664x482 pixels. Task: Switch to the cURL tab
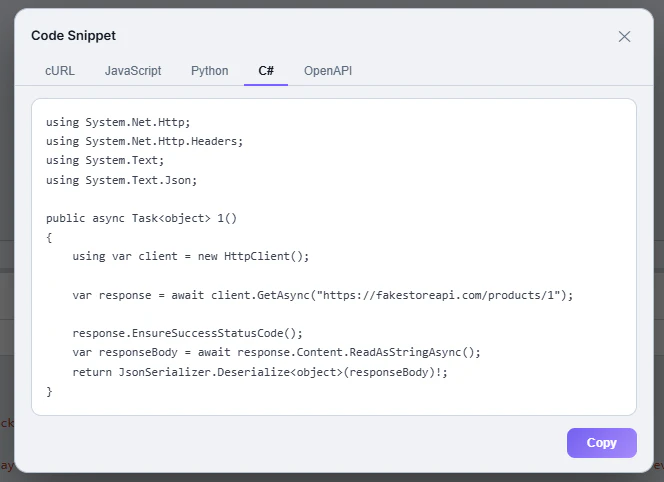coord(60,71)
